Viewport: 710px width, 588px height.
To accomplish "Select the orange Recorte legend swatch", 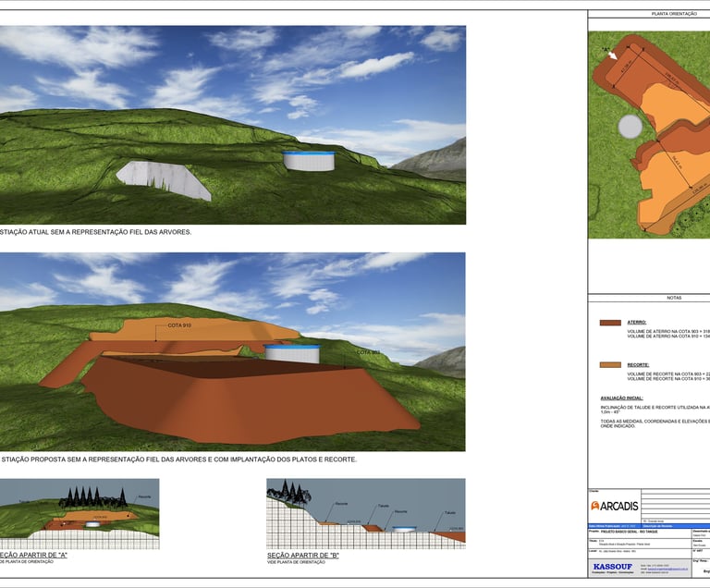I will 610,364.
